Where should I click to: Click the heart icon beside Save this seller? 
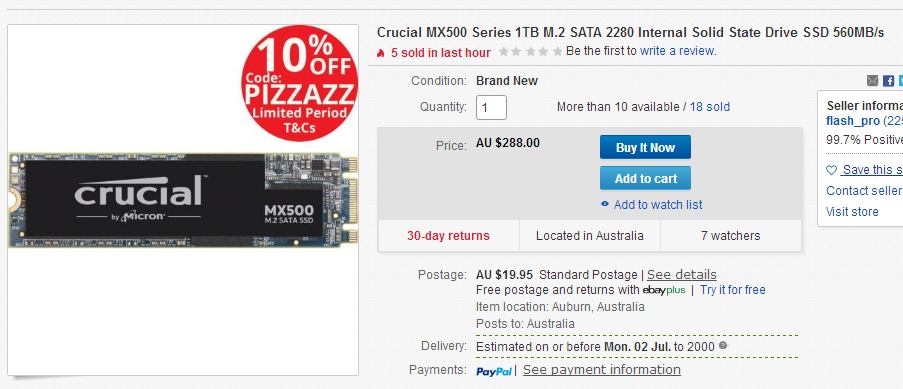point(831,170)
